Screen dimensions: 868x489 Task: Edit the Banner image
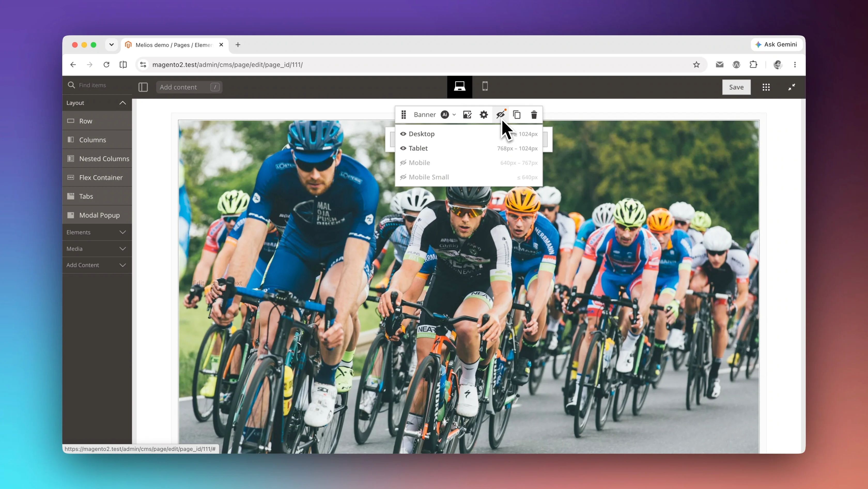(467, 114)
